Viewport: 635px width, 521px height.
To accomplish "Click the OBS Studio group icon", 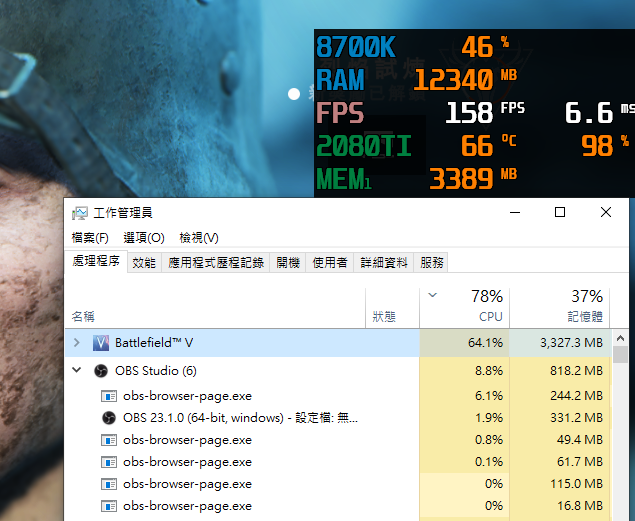I will 101,371.
